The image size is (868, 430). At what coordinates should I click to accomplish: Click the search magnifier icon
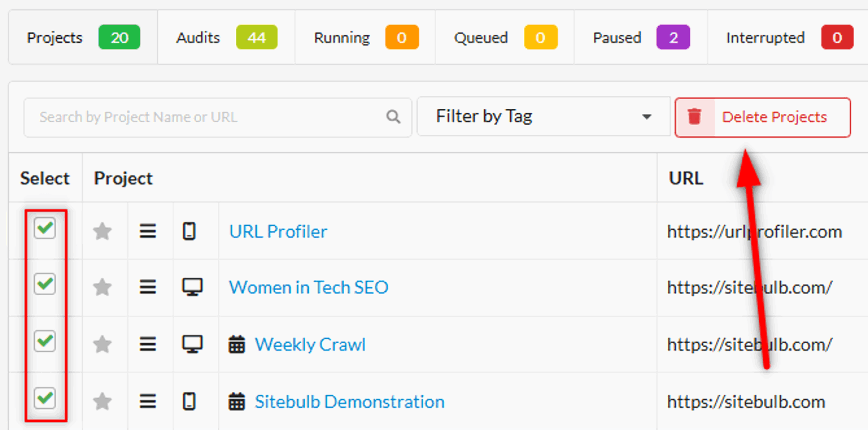pos(393,117)
